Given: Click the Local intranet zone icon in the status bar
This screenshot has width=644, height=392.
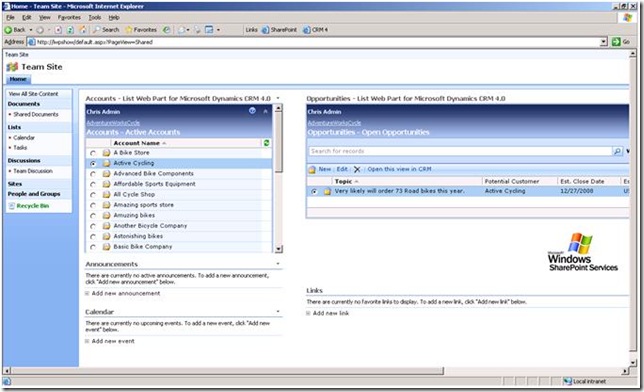Looking at the screenshot, I should click(568, 381).
